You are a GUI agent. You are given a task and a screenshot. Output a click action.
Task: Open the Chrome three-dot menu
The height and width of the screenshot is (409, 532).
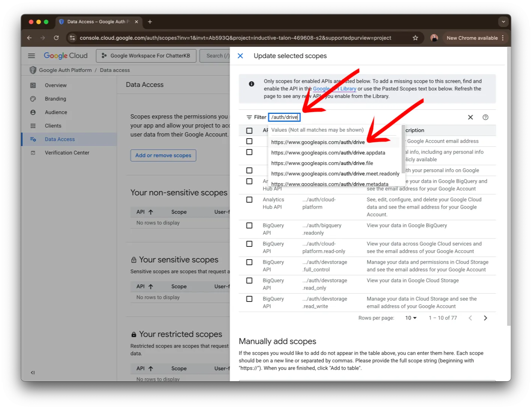coord(503,38)
